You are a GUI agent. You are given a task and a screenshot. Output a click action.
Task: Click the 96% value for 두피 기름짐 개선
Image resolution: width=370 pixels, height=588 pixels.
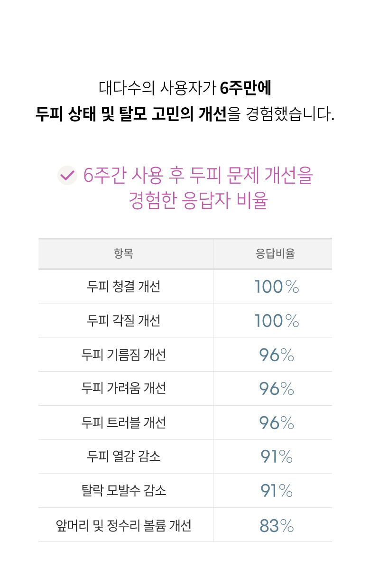pos(277,355)
